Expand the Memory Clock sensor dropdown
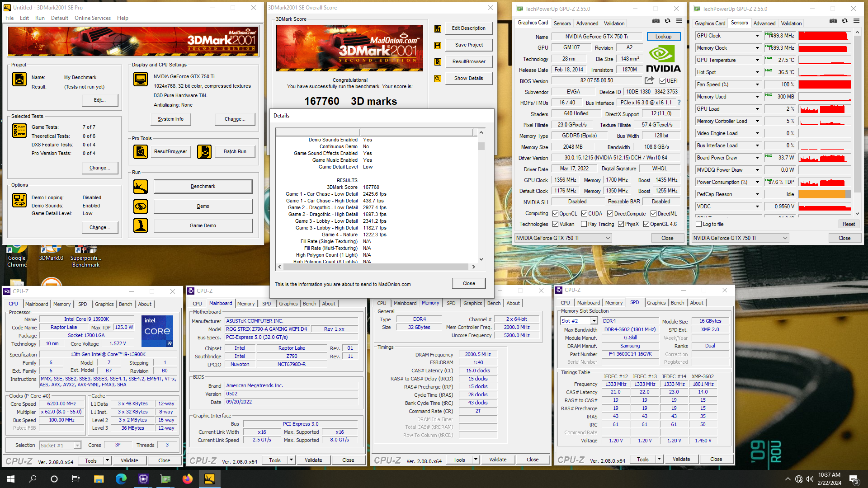 coord(757,48)
